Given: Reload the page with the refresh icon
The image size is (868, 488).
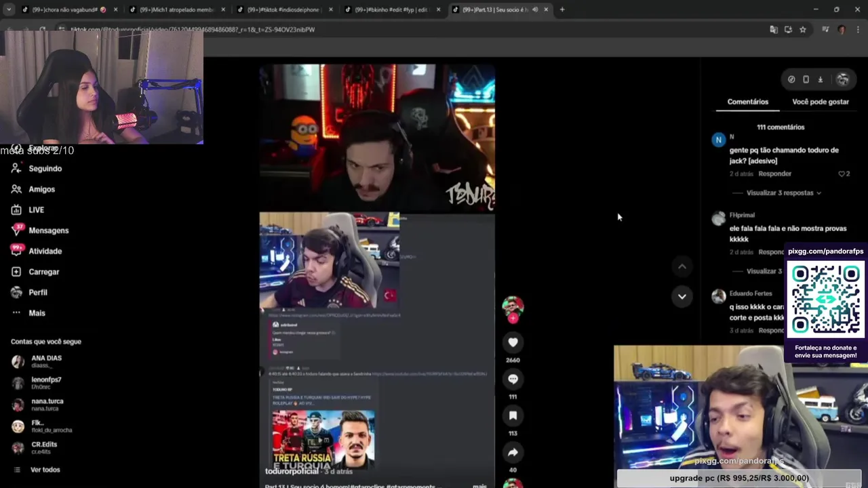Looking at the screenshot, I should [x=42, y=30].
